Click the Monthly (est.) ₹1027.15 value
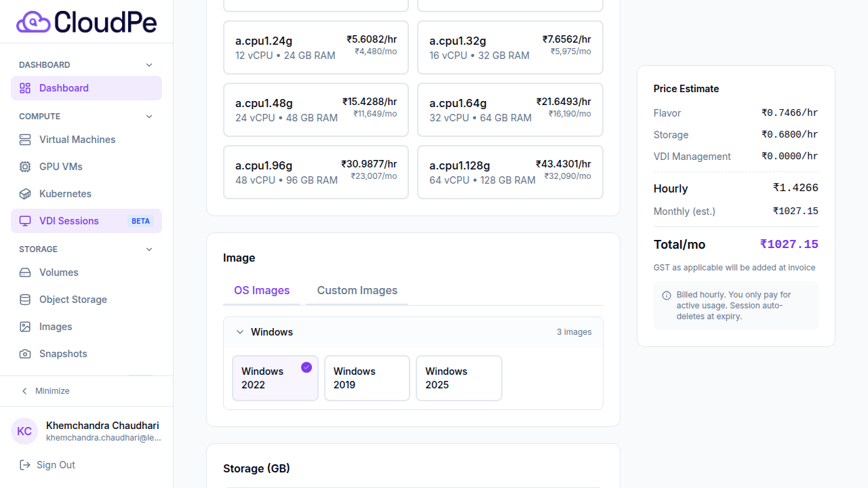 pos(795,211)
